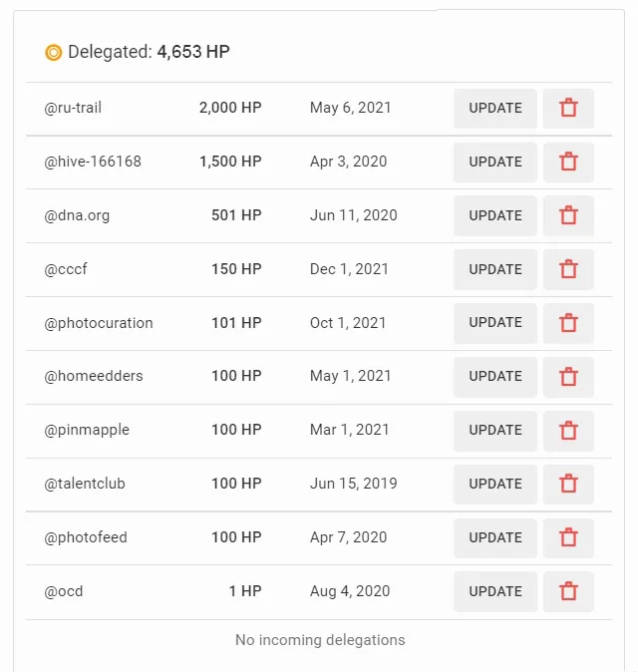Trash the @talentclub delegation

(568, 484)
